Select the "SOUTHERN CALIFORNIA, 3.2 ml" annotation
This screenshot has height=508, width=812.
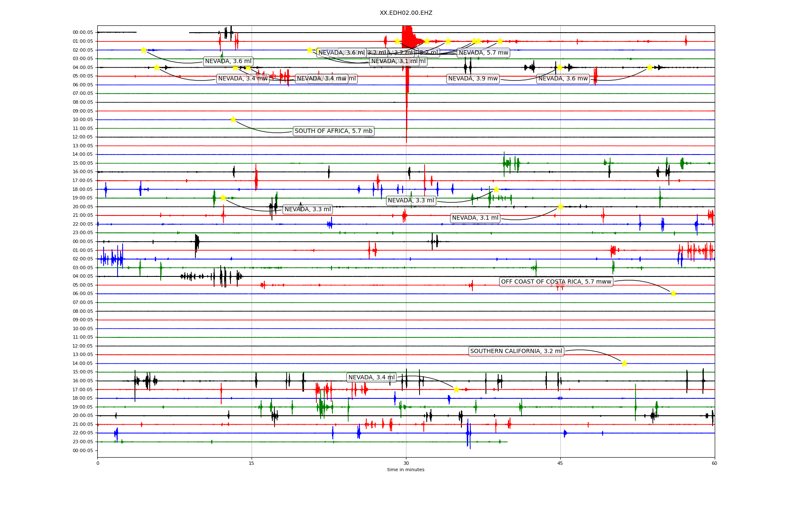pos(516,351)
